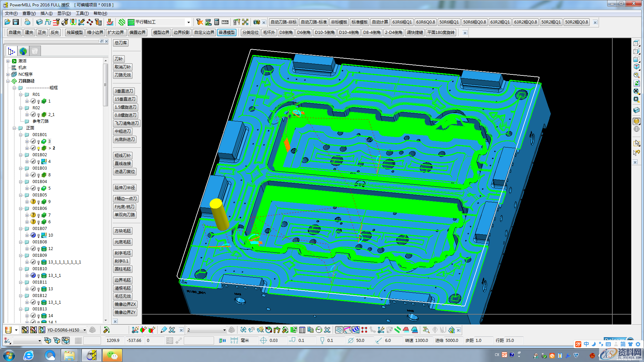Image resolution: width=644 pixels, height=362 pixels.
Task: Click the 残留模型 button
Action: click(x=74, y=33)
